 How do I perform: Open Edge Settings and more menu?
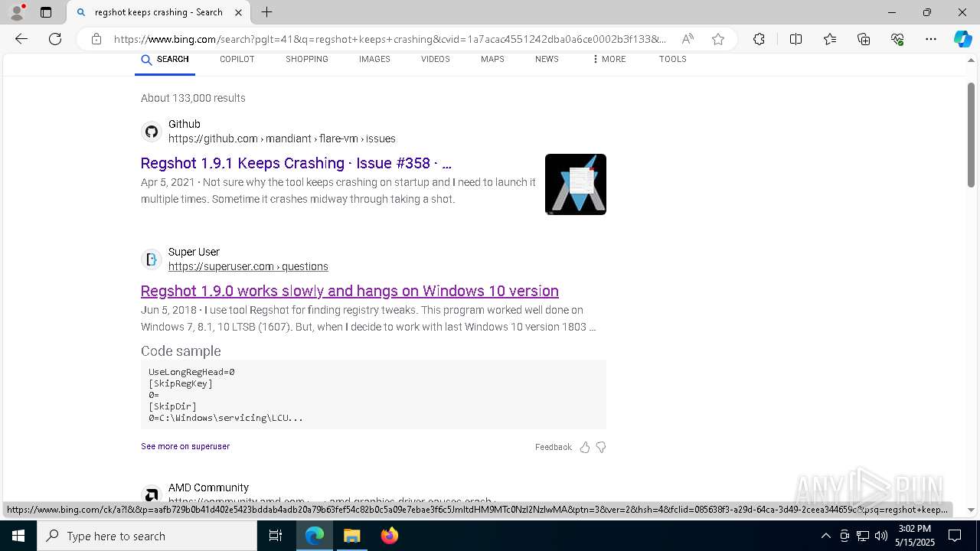(x=931, y=39)
